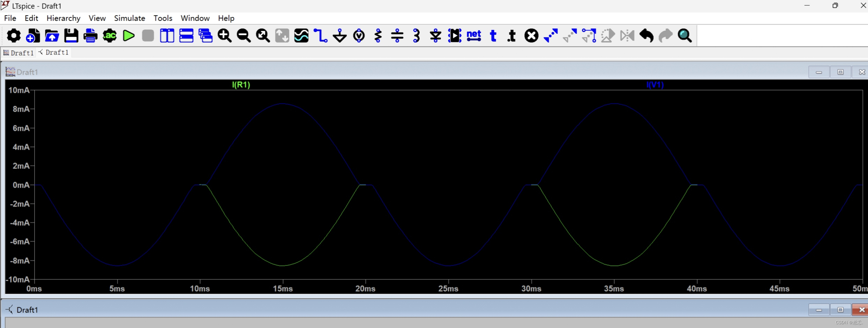The height and width of the screenshot is (328, 868).
Task: Open the Hierarchy menu
Action: [63, 18]
